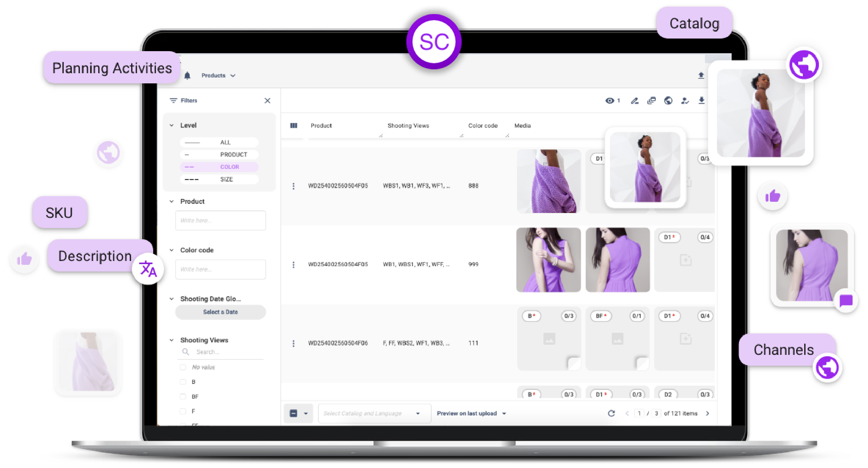The image size is (868, 468).
Task: Select the SIZE level filter option
Action: (x=219, y=179)
